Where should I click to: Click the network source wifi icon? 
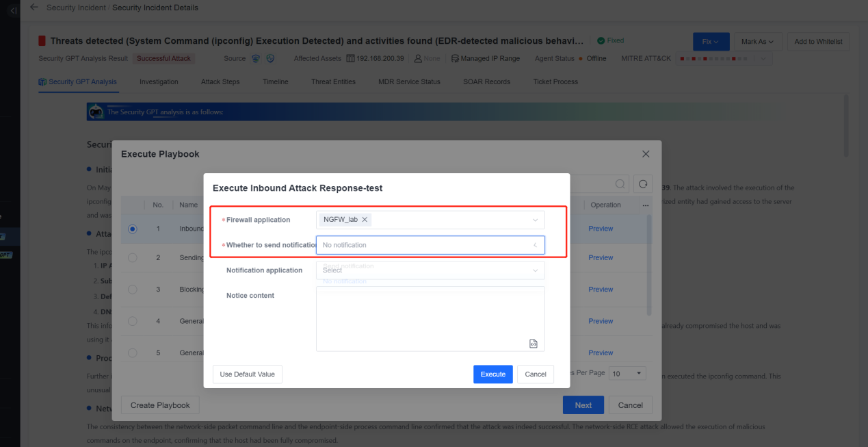click(256, 59)
